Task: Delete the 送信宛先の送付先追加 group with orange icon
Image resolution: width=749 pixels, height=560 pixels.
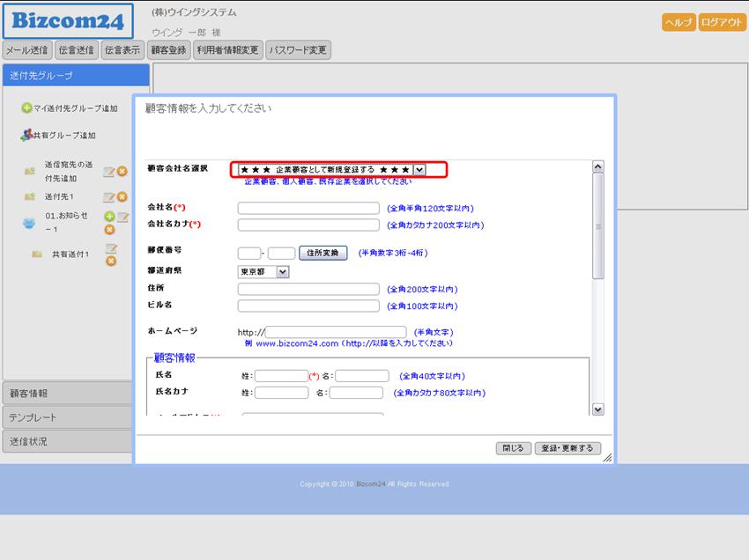Action: [x=122, y=172]
